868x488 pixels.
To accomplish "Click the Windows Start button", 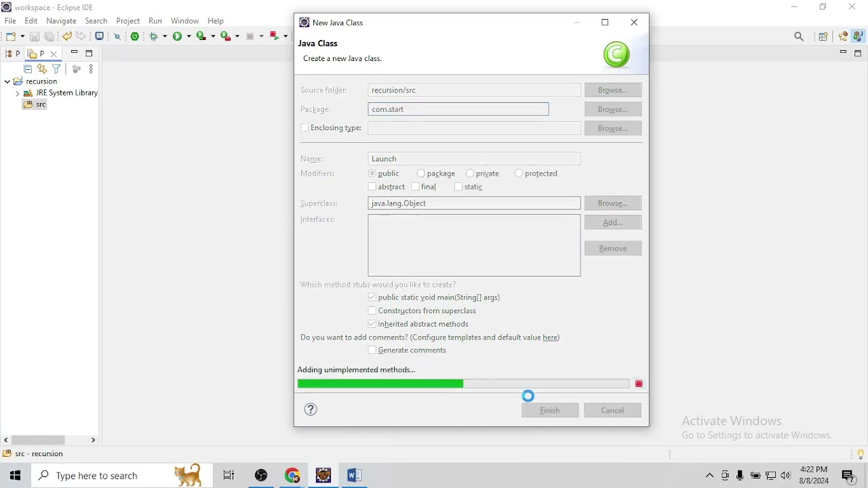I will coord(15,476).
